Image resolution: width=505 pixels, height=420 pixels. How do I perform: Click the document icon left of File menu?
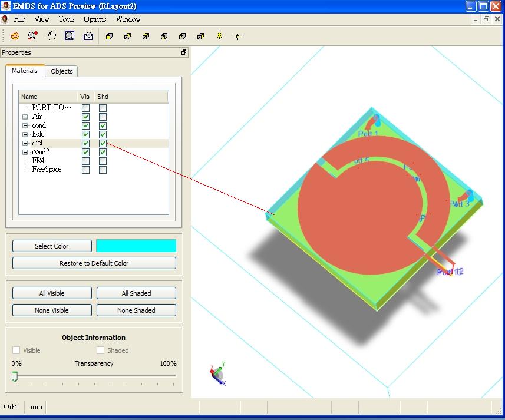point(5,19)
